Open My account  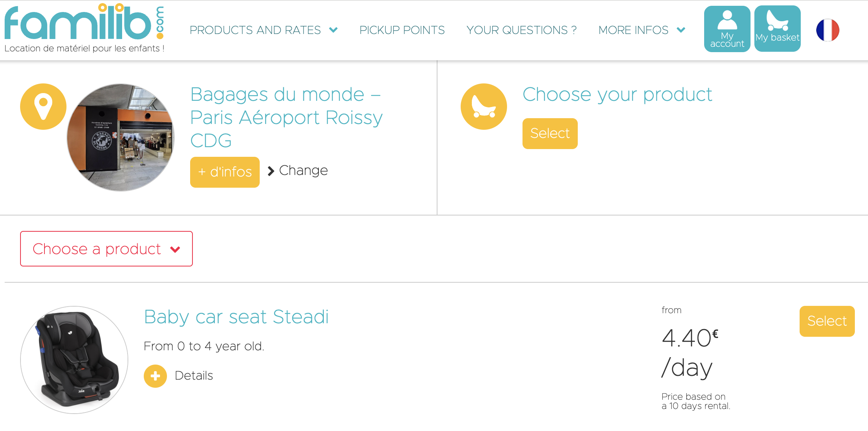pyautogui.click(x=727, y=29)
